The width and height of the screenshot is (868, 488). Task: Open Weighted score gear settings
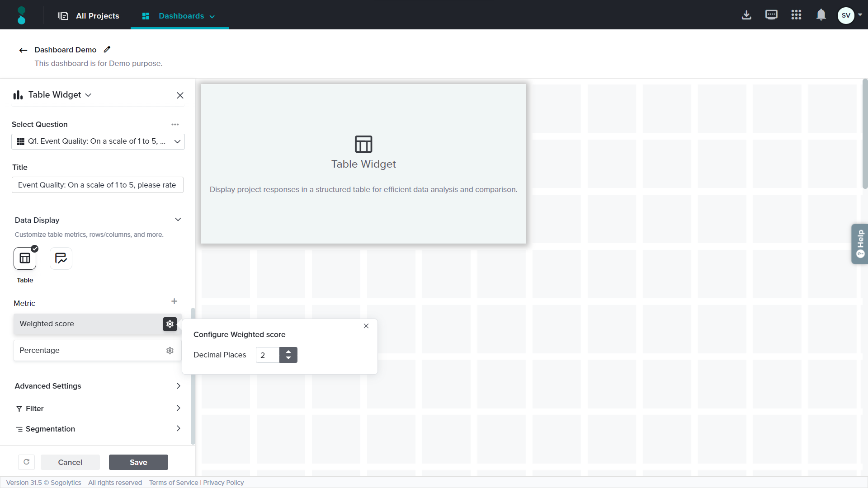pos(170,324)
